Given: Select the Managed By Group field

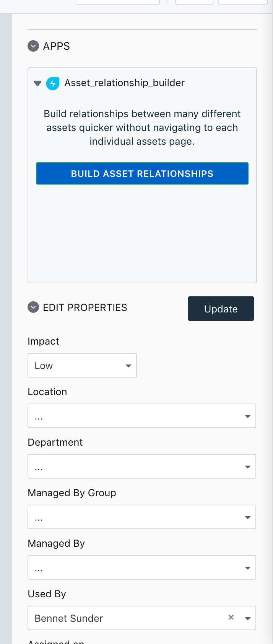Looking at the screenshot, I should tap(142, 517).
